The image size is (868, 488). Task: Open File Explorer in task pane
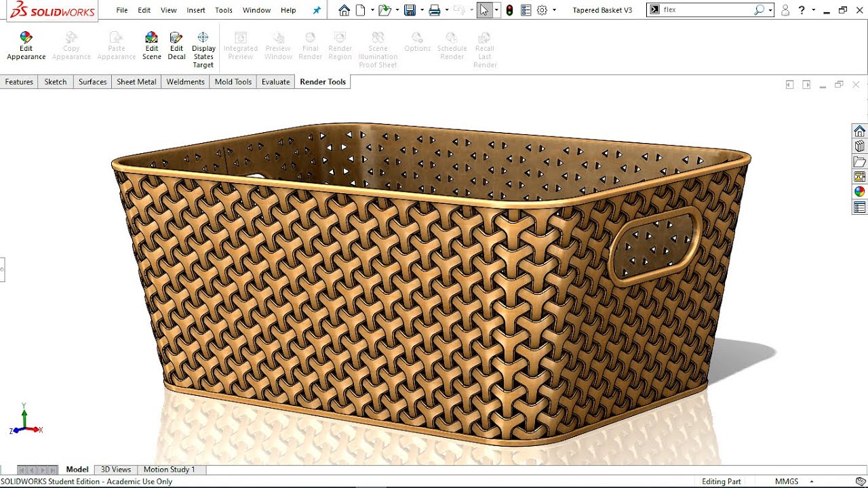(860, 162)
